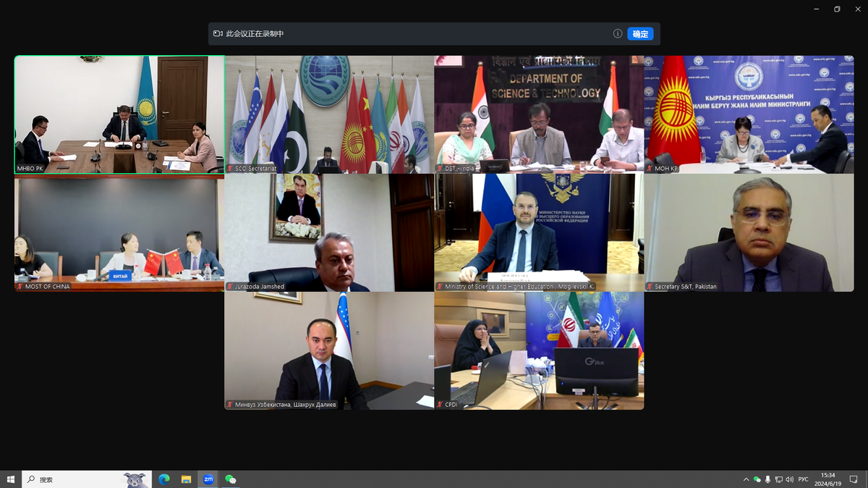Open the Windows Start menu
Viewport: 868px width, 488px height.
click(x=12, y=479)
